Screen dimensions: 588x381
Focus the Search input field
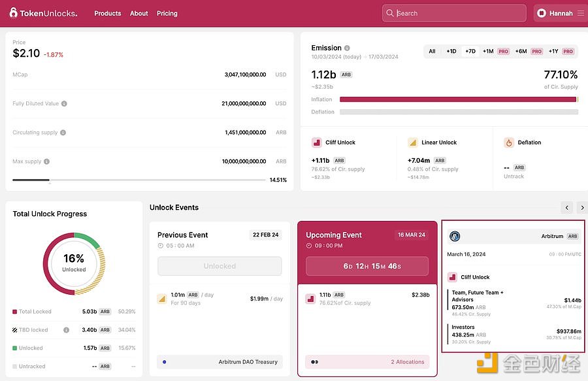point(454,13)
